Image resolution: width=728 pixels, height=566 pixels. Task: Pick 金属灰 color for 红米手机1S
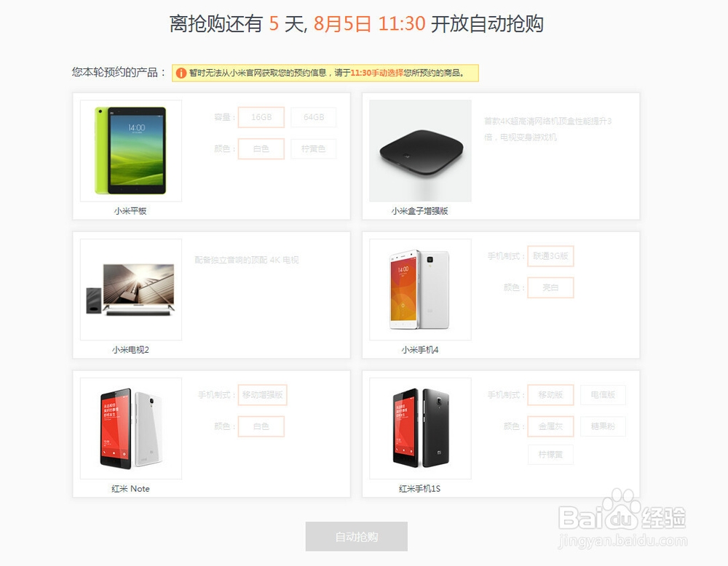coord(550,426)
